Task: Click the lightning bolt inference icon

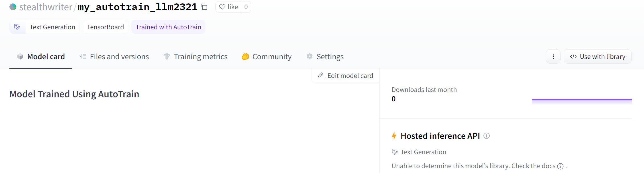Action: [394, 136]
